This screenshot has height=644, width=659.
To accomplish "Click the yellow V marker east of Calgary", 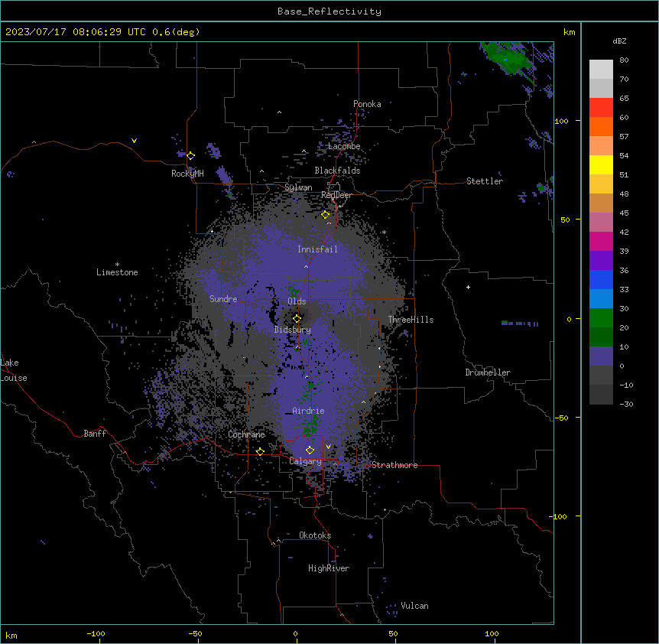I will tap(328, 447).
